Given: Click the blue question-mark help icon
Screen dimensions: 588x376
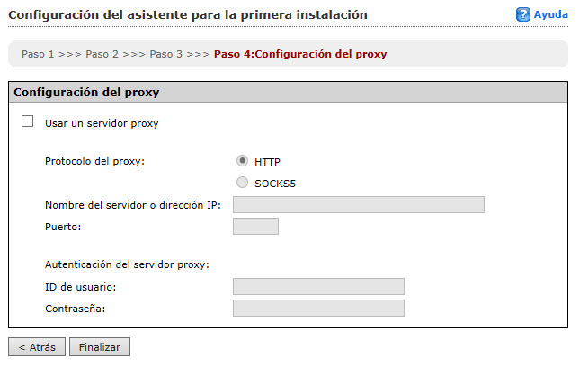Looking at the screenshot, I should tap(522, 15).
